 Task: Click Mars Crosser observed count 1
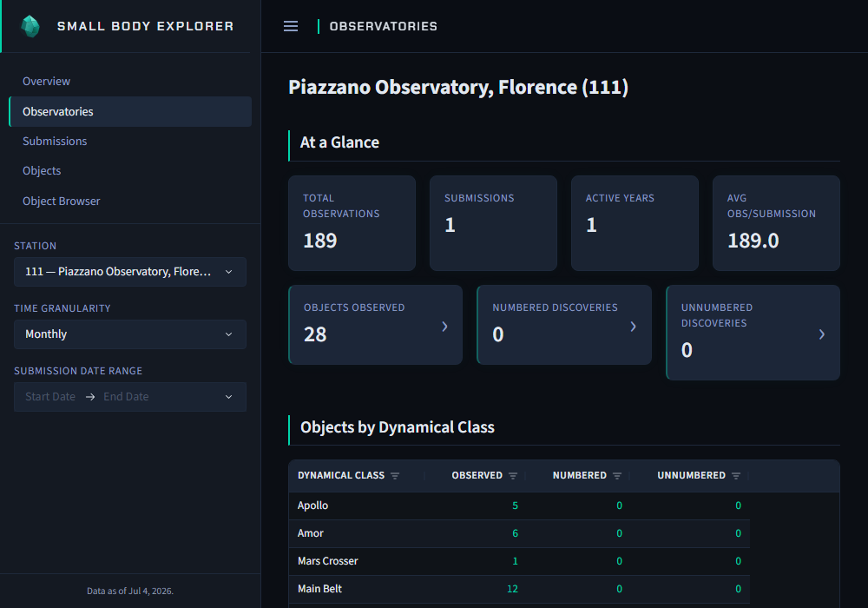point(515,561)
